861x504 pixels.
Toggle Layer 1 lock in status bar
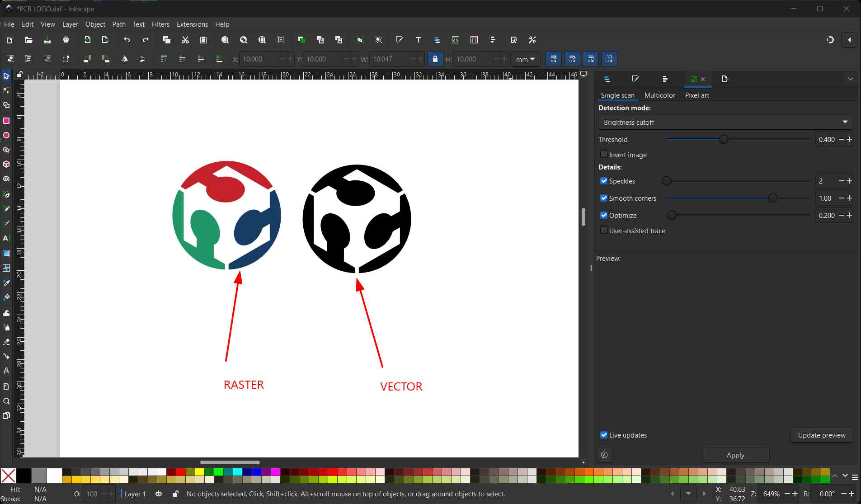click(x=175, y=494)
